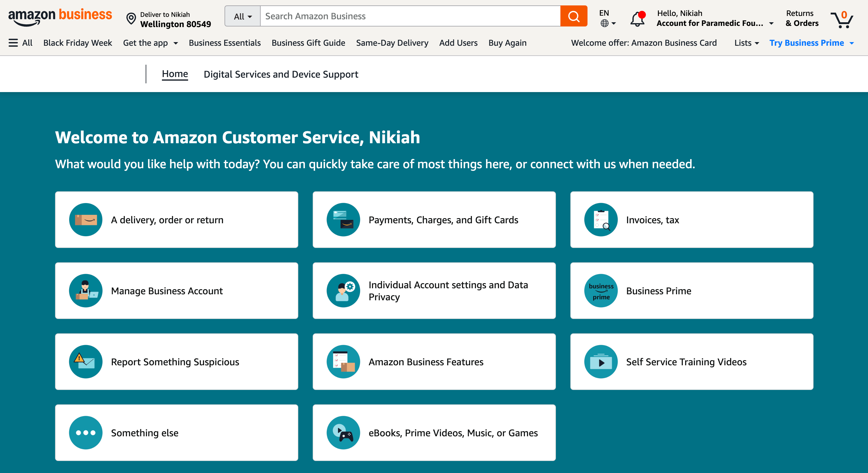Open the shopping cart icon
Screen dimensions: 868x473
(x=842, y=20)
